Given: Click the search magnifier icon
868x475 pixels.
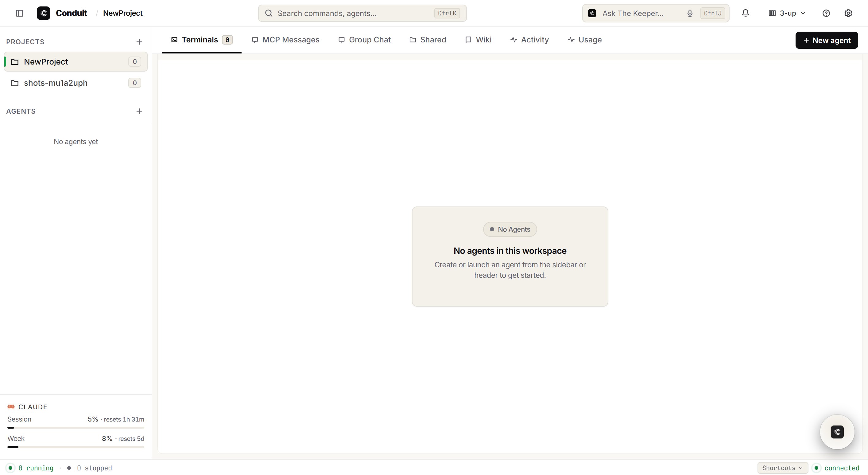Looking at the screenshot, I should [x=269, y=13].
